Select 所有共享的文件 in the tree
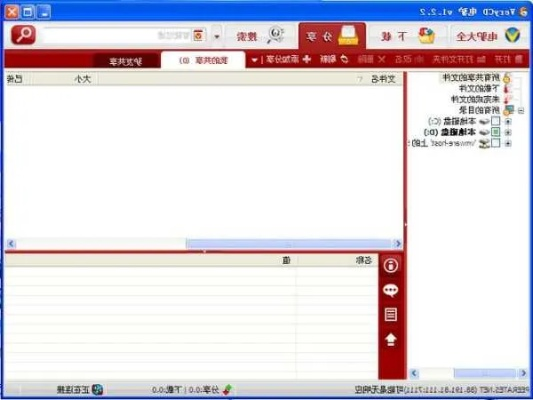The width and height of the screenshot is (533, 400). pyautogui.click(x=471, y=78)
